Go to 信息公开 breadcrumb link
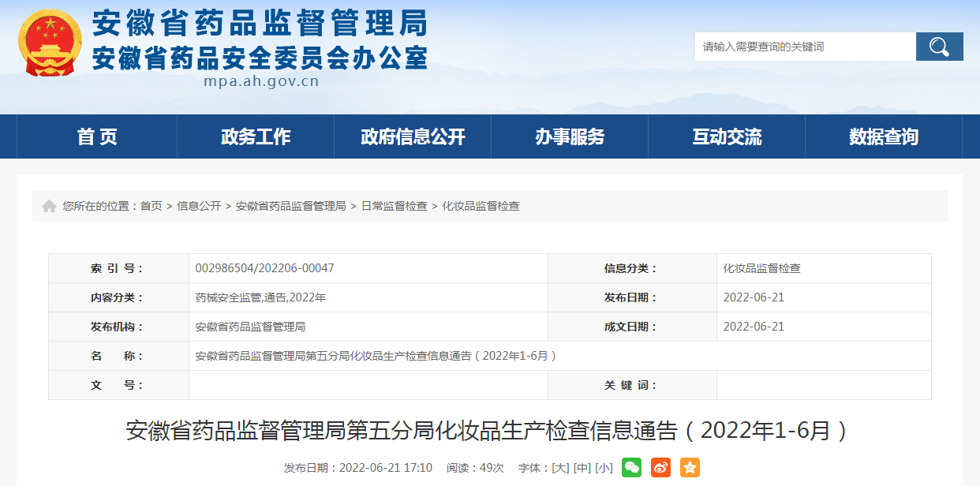 point(199,206)
